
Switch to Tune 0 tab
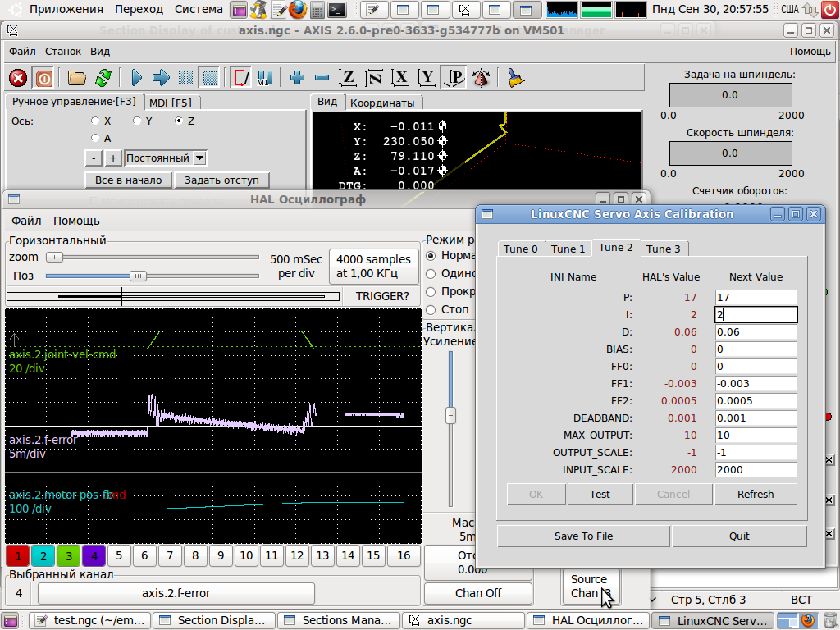pos(521,249)
